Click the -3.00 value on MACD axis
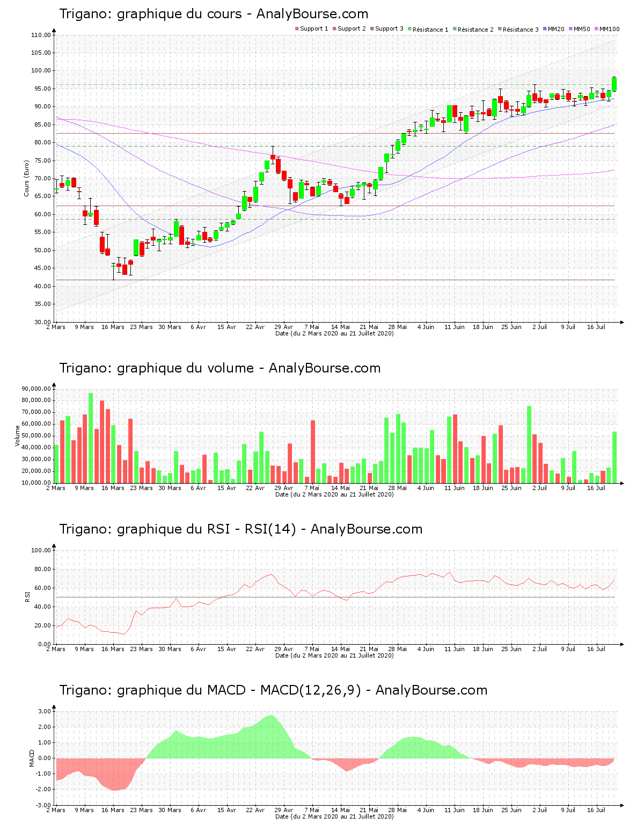Image resolution: width=644 pixels, height=832 pixels. (x=43, y=805)
